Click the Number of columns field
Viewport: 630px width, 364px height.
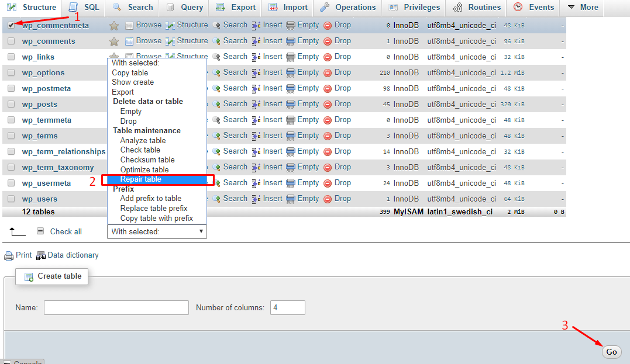point(288,308)
